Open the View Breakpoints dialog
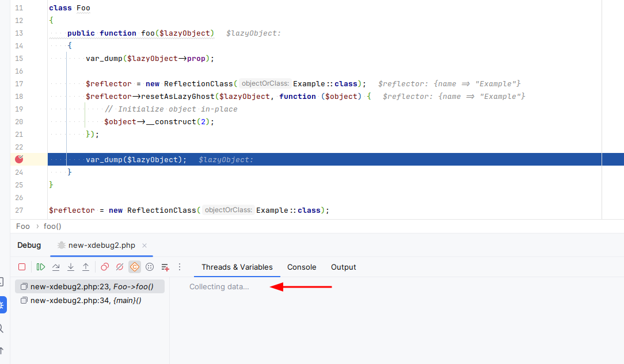 (105, 267)
